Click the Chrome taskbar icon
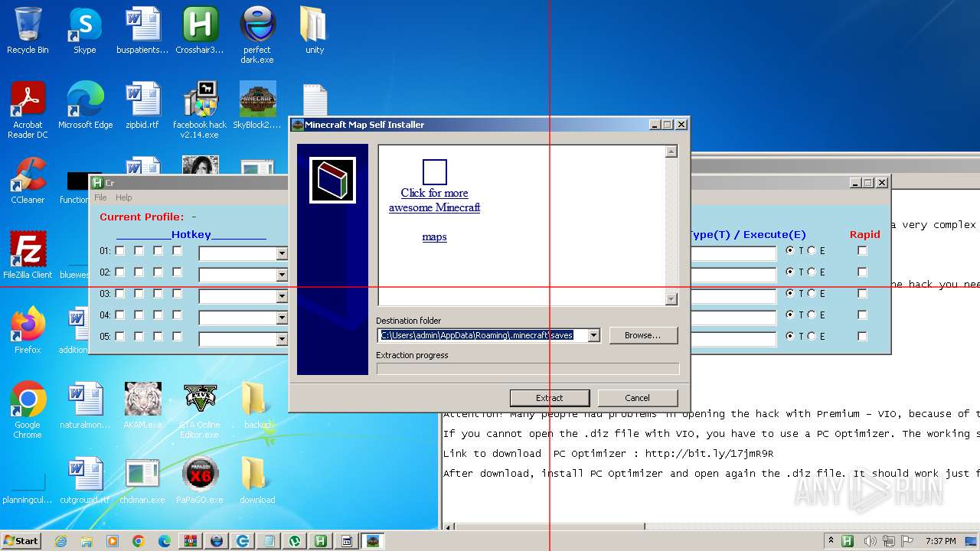The height and width of the screenshot is (551, 980). click(x=139, y=541)
